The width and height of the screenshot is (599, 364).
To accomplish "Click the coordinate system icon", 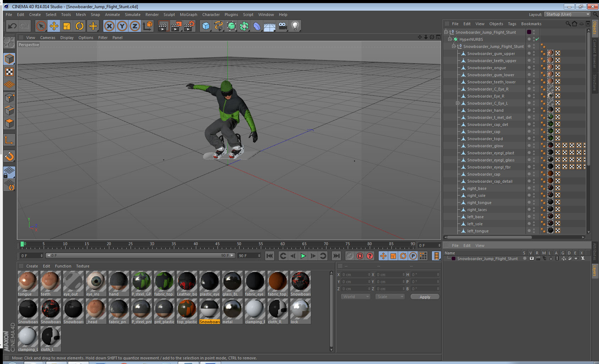I will click(x=148, y=26).
